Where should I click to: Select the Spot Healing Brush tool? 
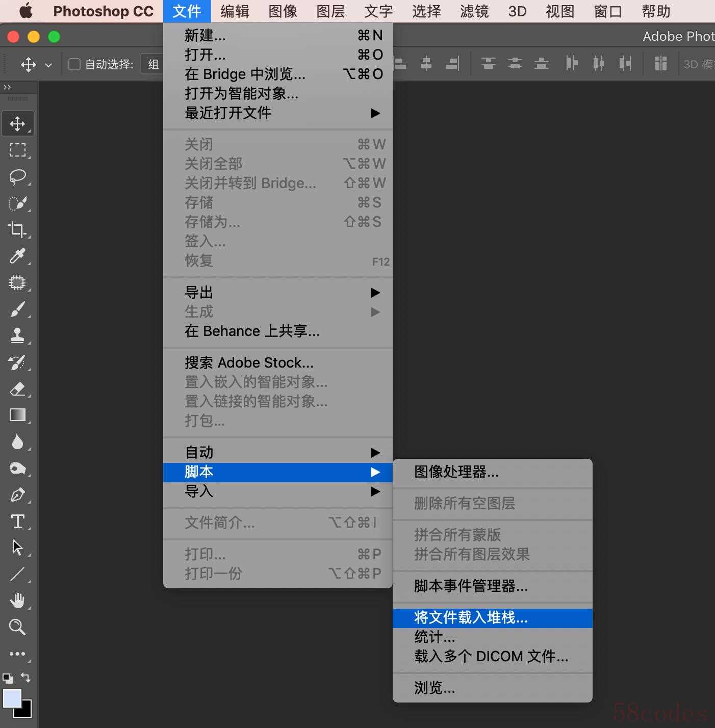(18, 282)
